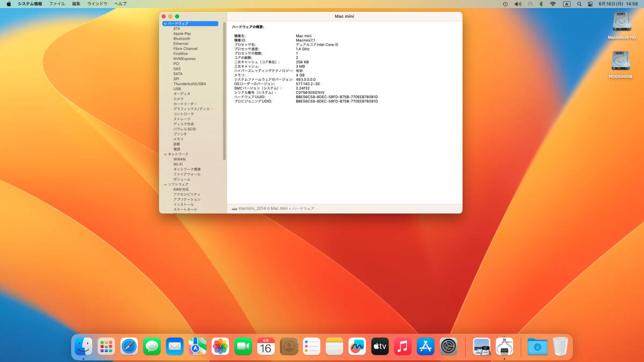This screenshot has height=362, width=644.
Task: Select Bluetooth in the sidebar list
Action: 181,39
